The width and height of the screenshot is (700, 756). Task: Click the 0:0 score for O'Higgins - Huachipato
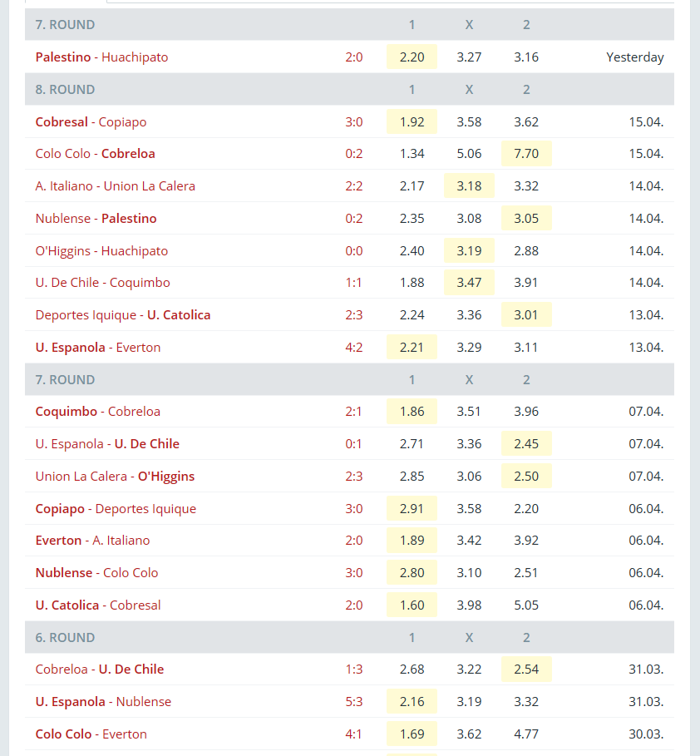(x=354, y=250)
